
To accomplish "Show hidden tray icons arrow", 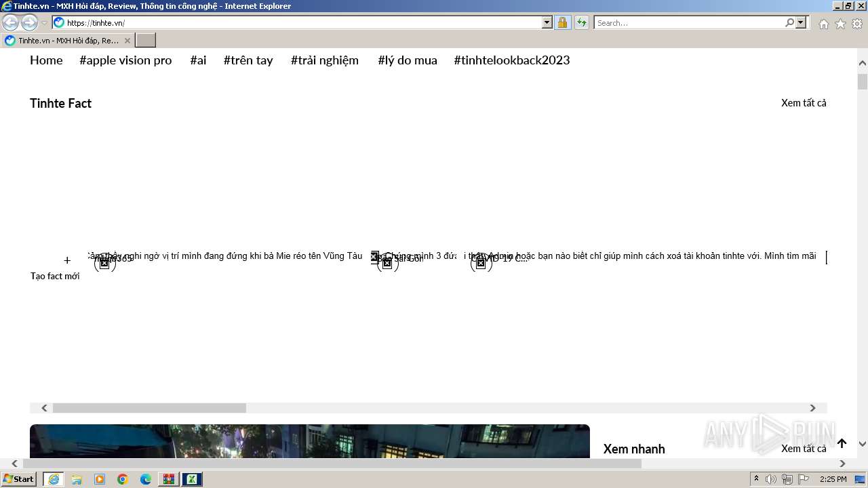I will click(x=757, y=479).
